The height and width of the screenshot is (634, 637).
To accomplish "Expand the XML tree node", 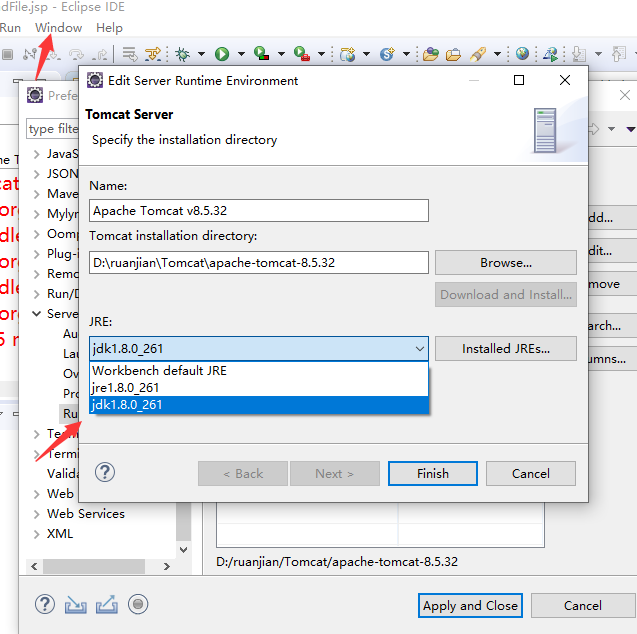I will pyautogui.click(x=37, y=534).
